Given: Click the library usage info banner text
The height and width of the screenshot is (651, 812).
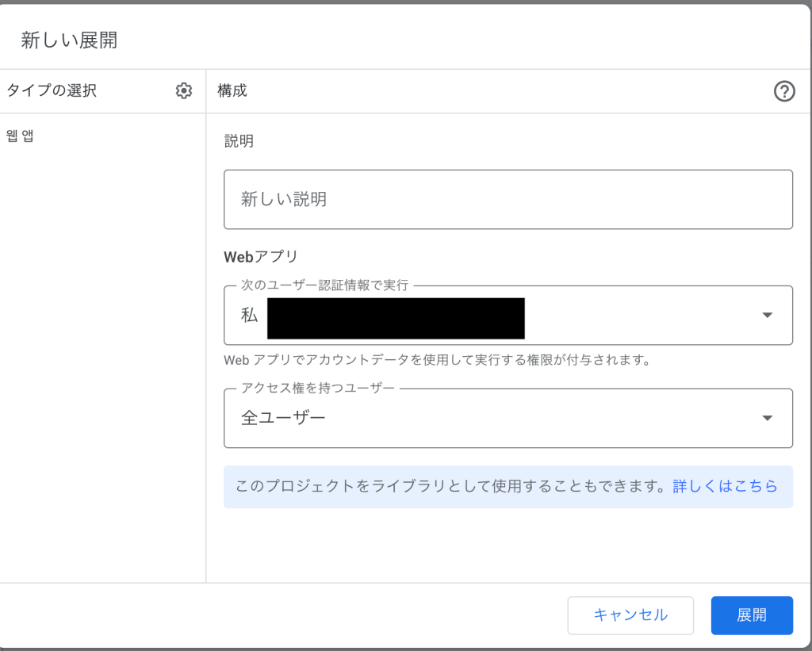Looking at the screenshot, I should [449, 486].
